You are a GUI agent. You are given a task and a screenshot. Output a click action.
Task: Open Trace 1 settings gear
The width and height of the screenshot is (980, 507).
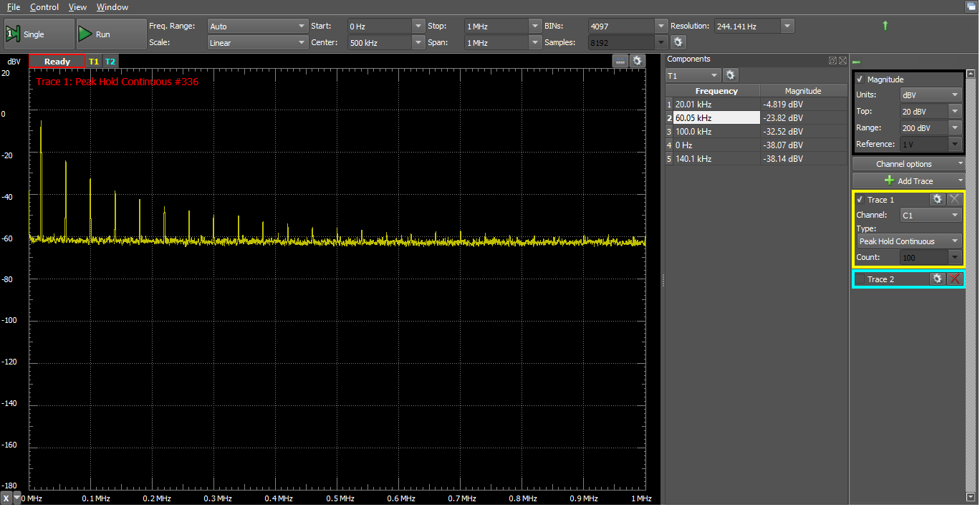938,199
